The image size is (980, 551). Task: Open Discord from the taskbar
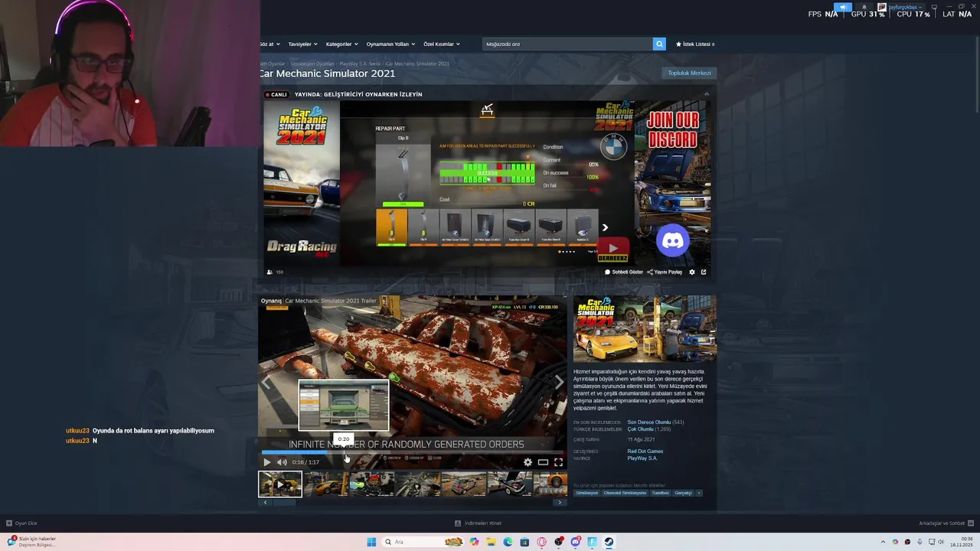click(x=575, y=542)
